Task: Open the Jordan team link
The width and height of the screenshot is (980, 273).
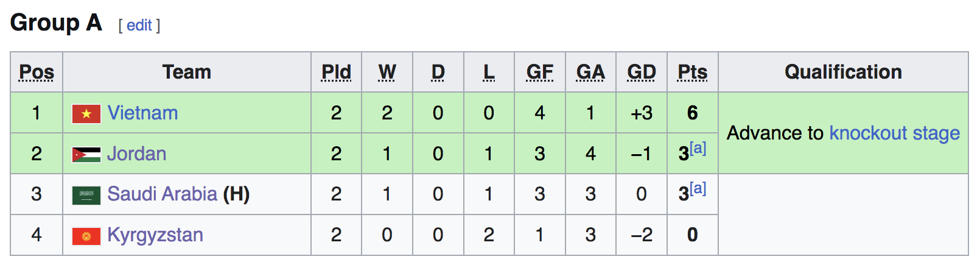Action: [136, 154]
